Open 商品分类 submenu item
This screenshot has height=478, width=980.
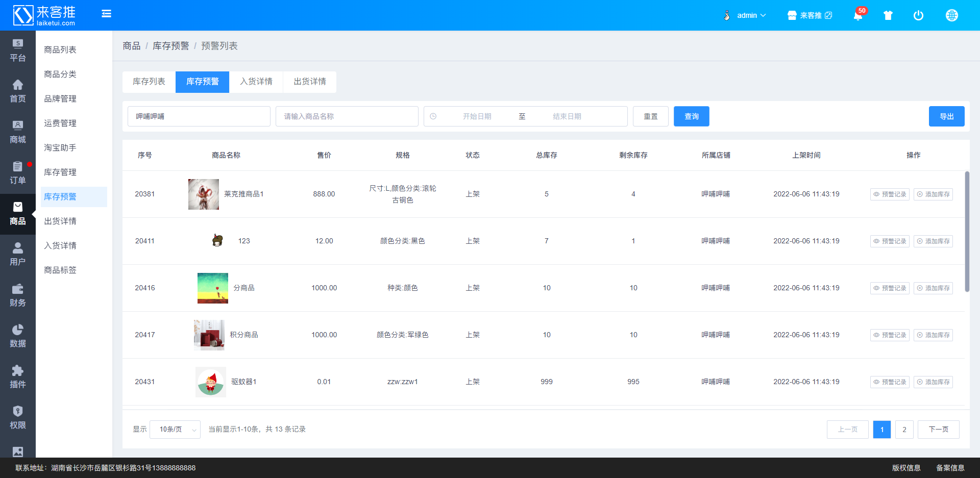pyautogui.click(x=74, y=74)
